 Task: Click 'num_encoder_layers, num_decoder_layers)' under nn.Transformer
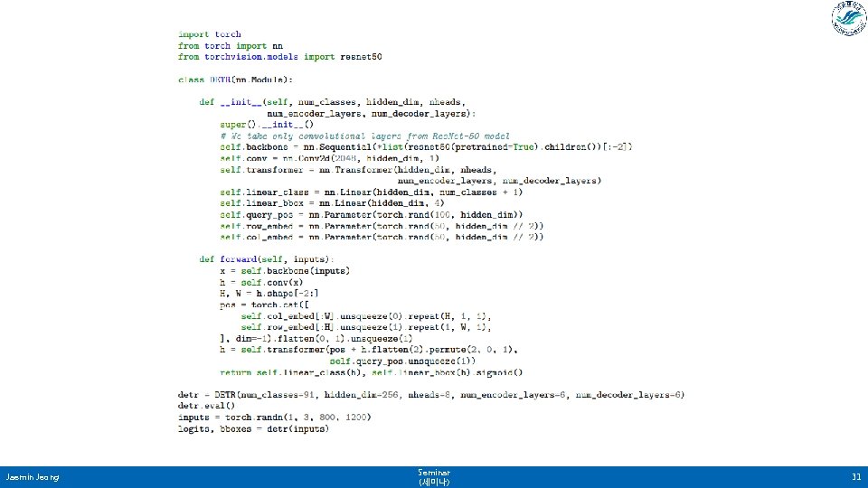point(499,181)
